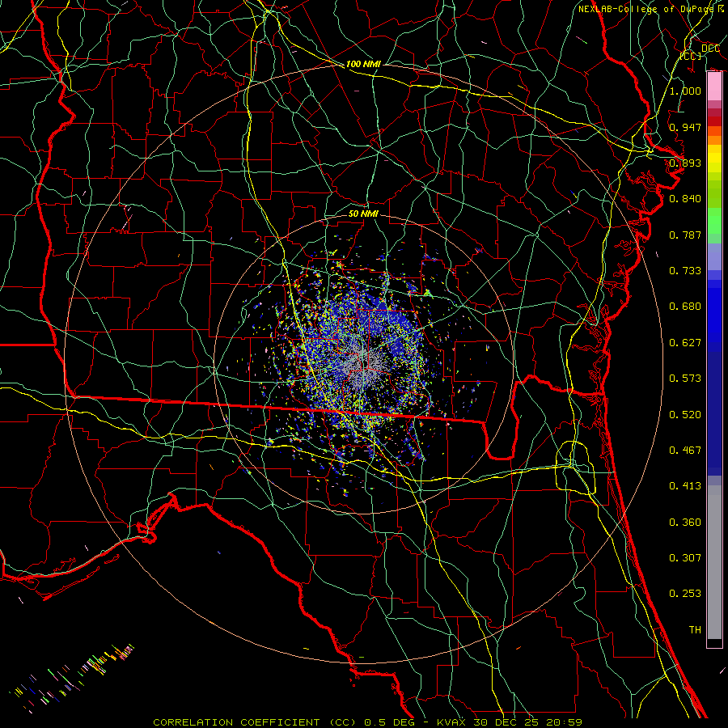Select the 0.840 legend value
Viewport: 728px width, 728px height.
point(685,199)
